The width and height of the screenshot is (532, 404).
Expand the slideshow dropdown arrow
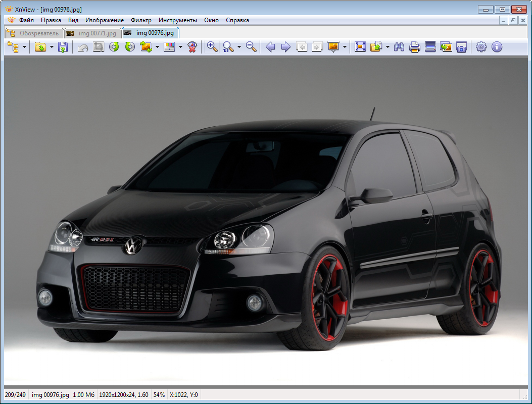click(345, 47)
